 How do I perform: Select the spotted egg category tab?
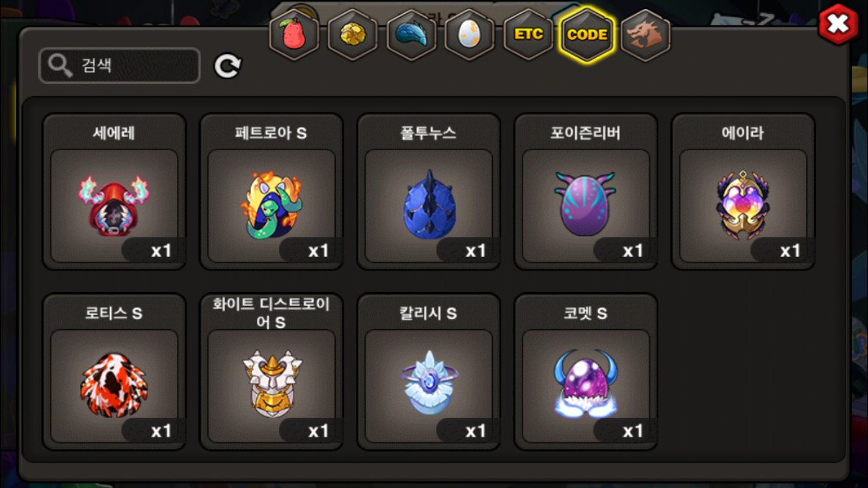tap(470, 34)
